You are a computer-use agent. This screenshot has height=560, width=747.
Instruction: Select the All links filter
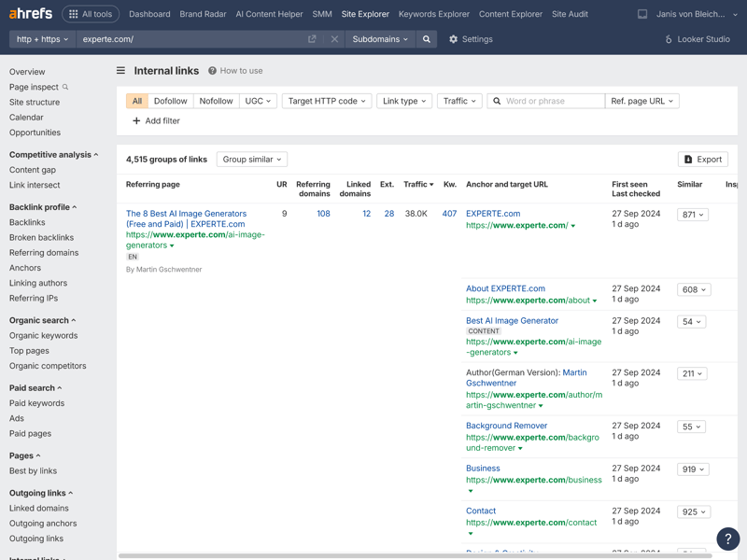tap(137, 101)
